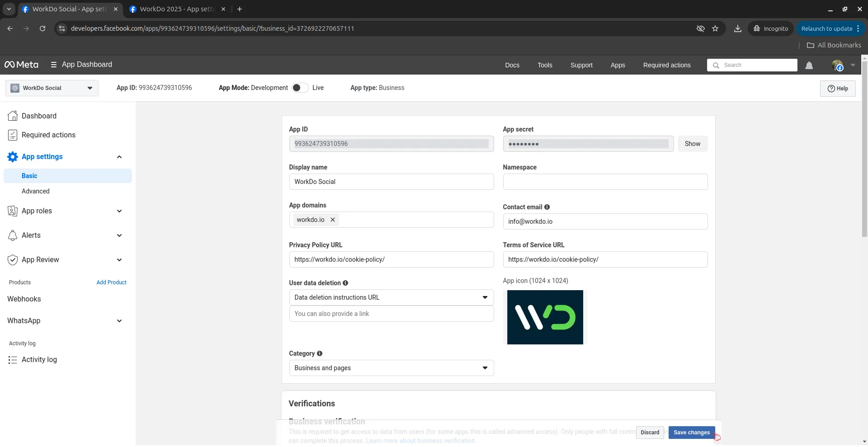Click the App roles icon

click(x=13, y=211)
